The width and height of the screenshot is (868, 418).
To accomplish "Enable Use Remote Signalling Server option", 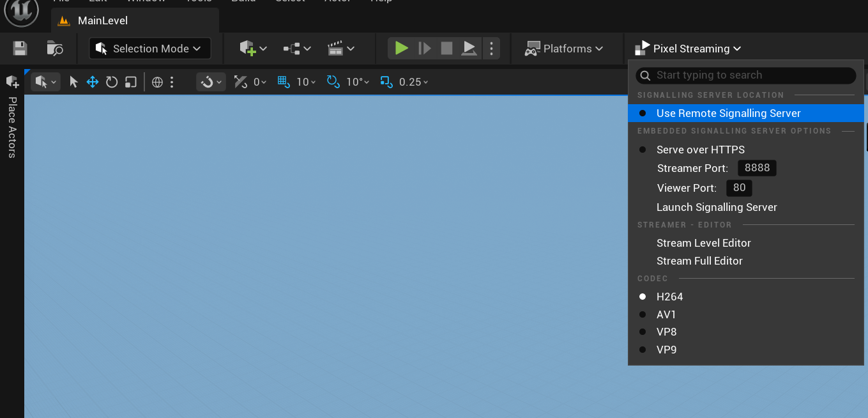I will 728,113.
